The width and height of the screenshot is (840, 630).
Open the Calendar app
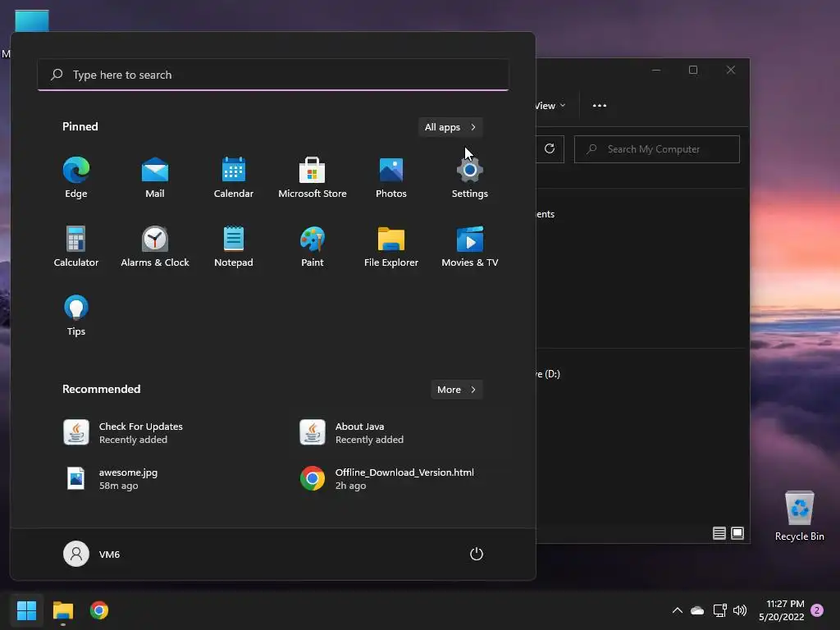pyautogui.click(x=234, y=178)
